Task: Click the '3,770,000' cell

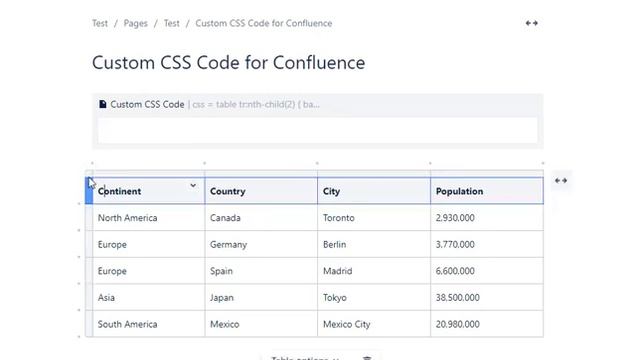Action: coord(487,244)
